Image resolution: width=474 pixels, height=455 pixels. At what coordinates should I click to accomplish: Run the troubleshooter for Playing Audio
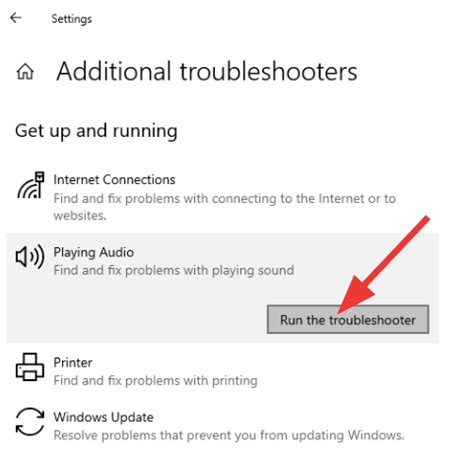(x=348, y=319)
